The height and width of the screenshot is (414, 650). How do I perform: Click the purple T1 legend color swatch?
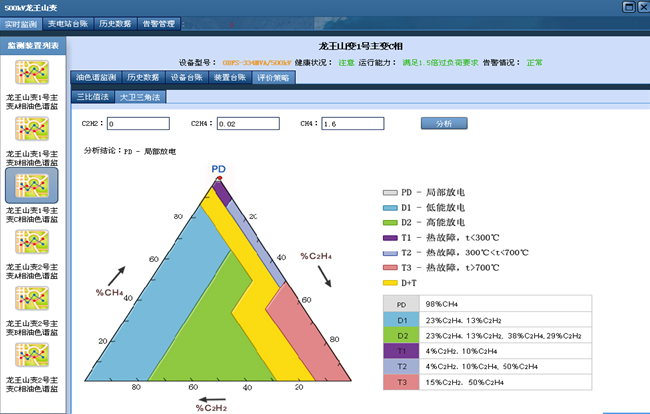[x=391, y=238]
